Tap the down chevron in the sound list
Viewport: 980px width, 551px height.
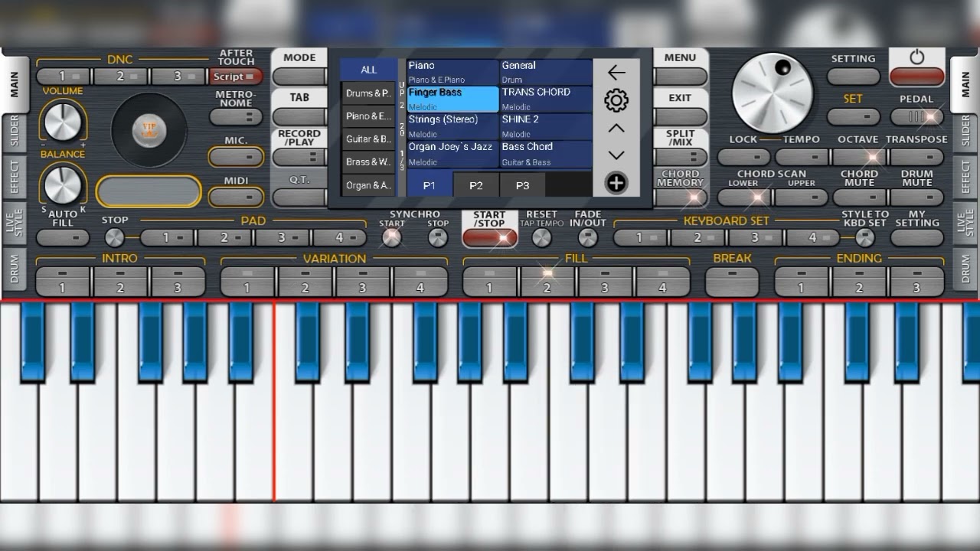616,155
